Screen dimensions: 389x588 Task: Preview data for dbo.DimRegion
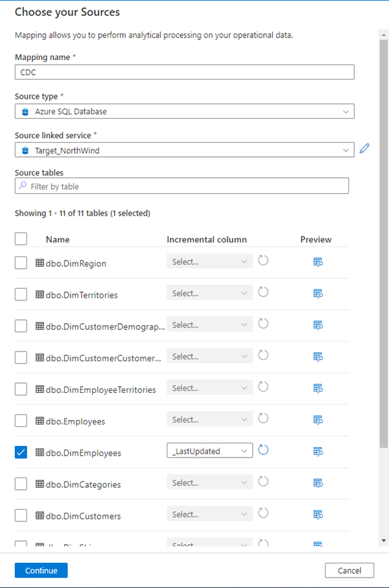[x=318, y=262]
